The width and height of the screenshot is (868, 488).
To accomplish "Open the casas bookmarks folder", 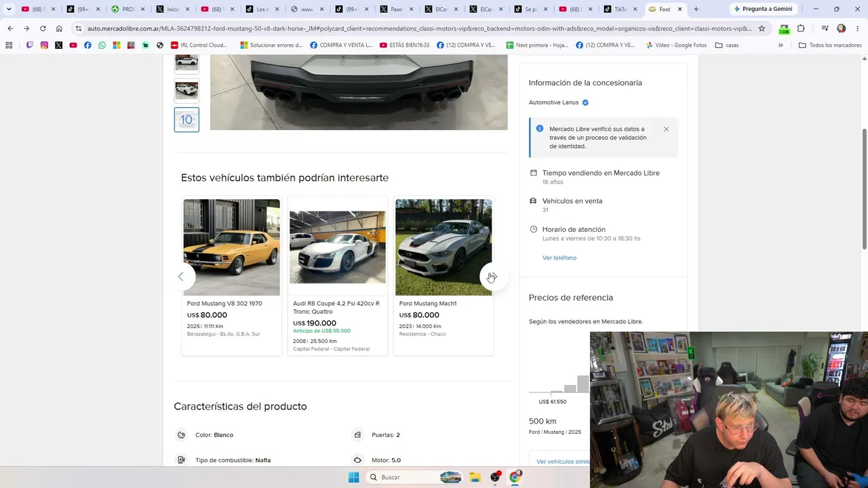I will [x=727, y=45].
